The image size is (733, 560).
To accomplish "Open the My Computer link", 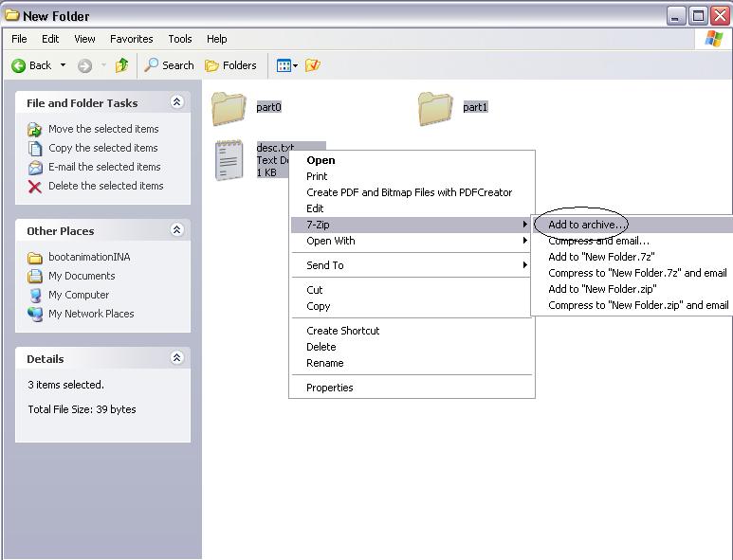I will click(x=79, y=296).
